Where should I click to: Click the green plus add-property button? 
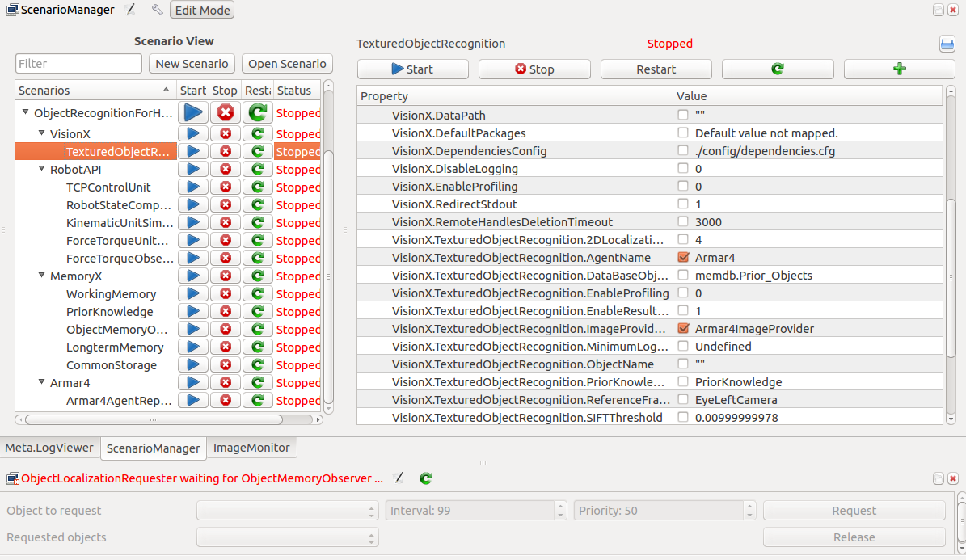(x=899, y=69)
